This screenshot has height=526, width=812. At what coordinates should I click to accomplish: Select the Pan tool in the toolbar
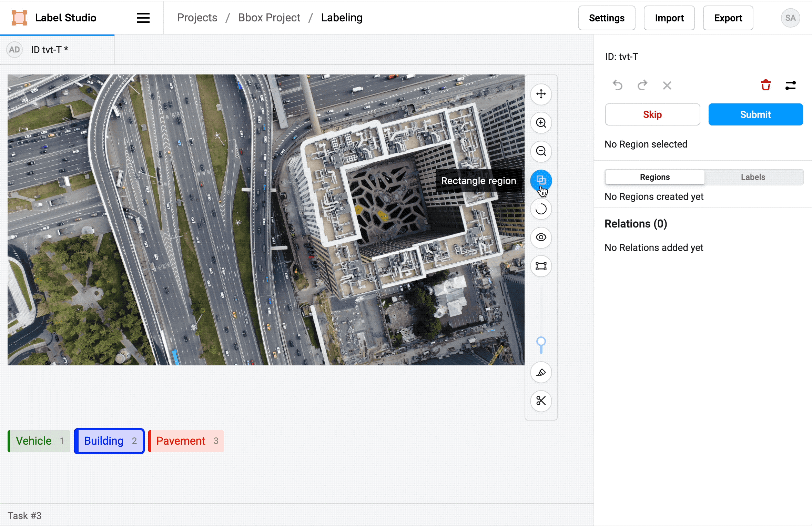[x=541, y=94]
